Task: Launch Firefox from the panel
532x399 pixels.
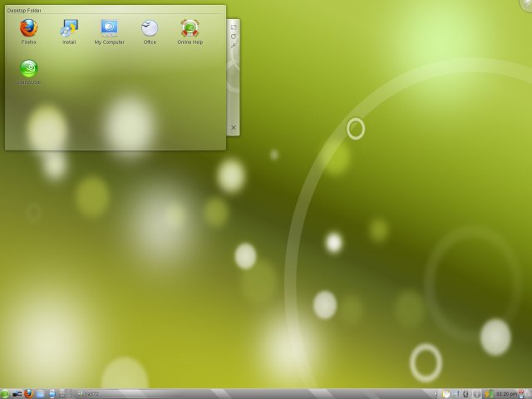Action: [28, 393]
